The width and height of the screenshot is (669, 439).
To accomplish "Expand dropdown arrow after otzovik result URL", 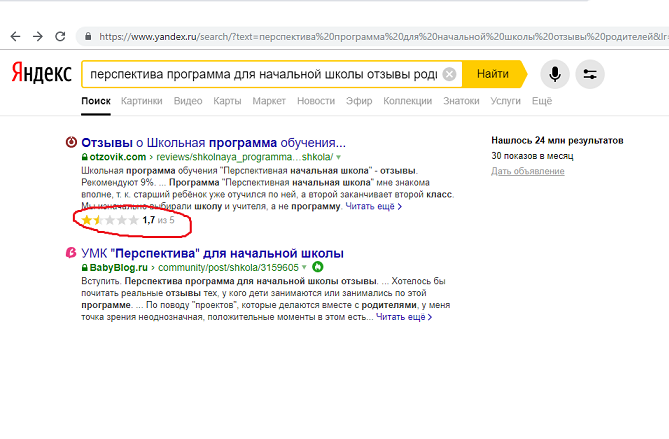I will coord(339,157).
